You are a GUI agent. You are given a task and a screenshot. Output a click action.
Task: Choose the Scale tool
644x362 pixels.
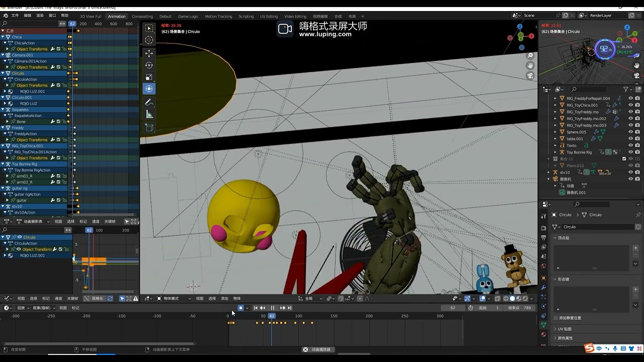[149, 77]
